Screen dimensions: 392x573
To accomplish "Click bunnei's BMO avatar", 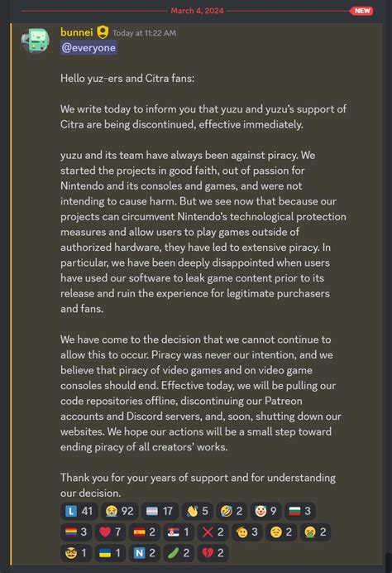I will (36, 41).
